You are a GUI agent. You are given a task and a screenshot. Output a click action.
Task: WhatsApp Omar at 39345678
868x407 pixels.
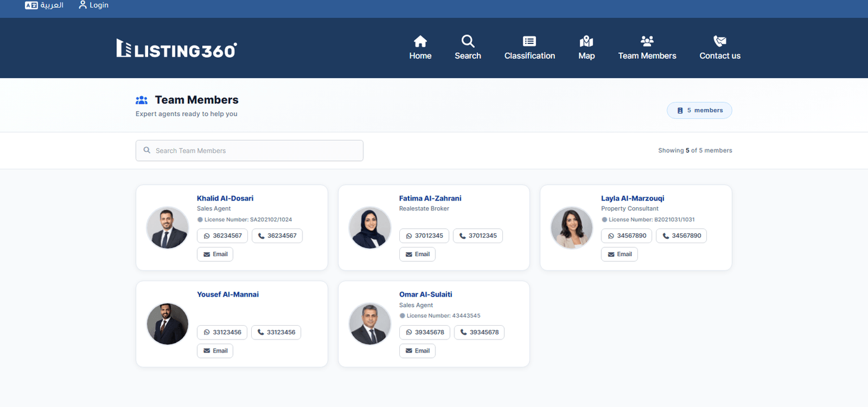pos(425,333)
